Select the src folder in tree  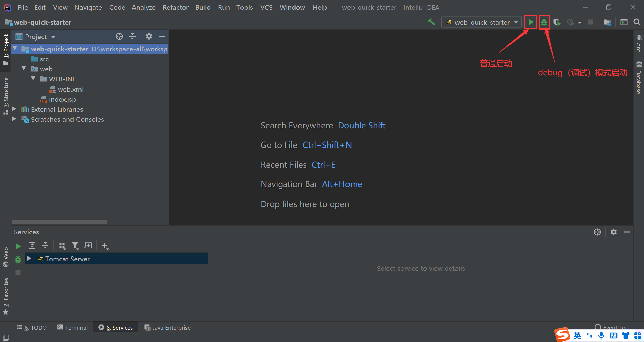click(40, 59)
